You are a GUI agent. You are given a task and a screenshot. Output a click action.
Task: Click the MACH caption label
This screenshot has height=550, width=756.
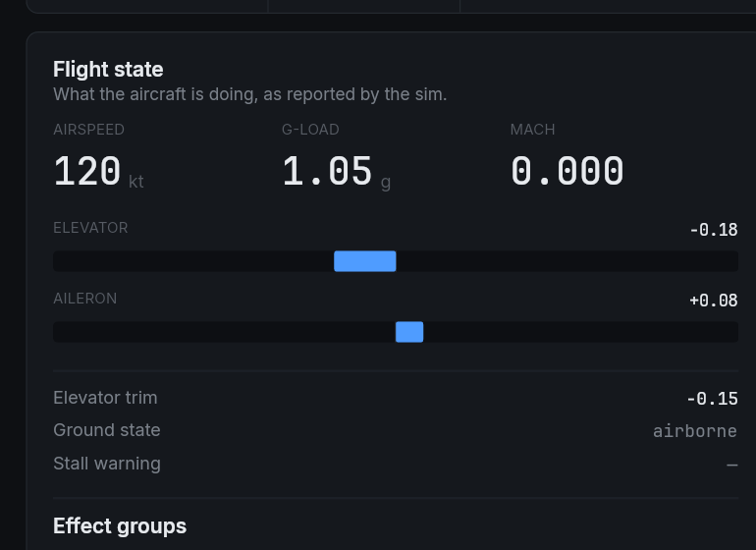532,130
